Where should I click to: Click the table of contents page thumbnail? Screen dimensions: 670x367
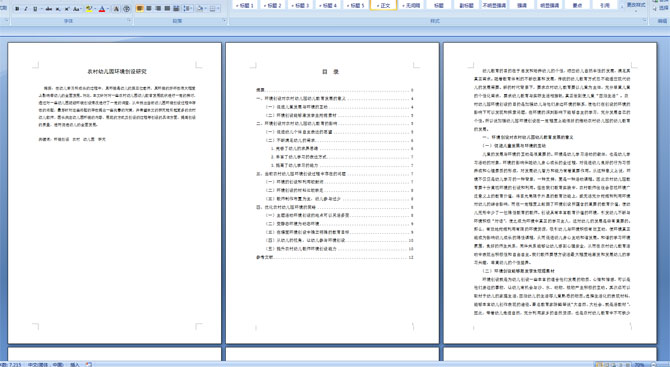tap(332, 193)
